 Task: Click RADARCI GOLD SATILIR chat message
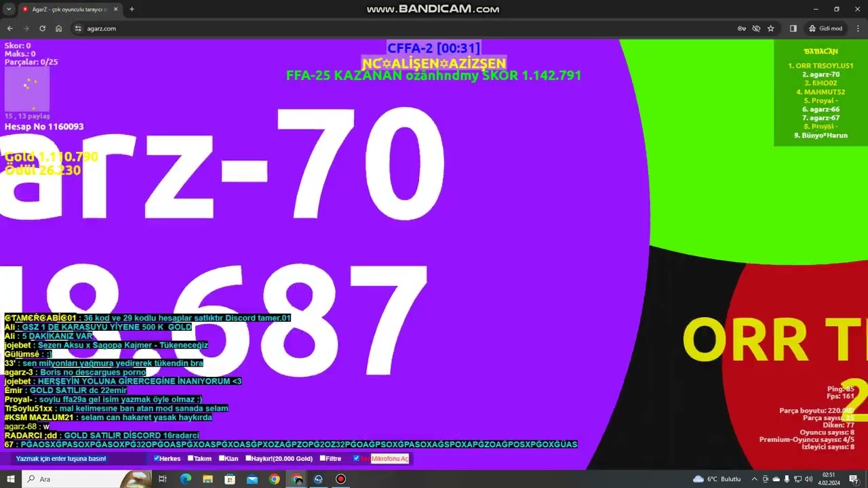coord(102,435)
